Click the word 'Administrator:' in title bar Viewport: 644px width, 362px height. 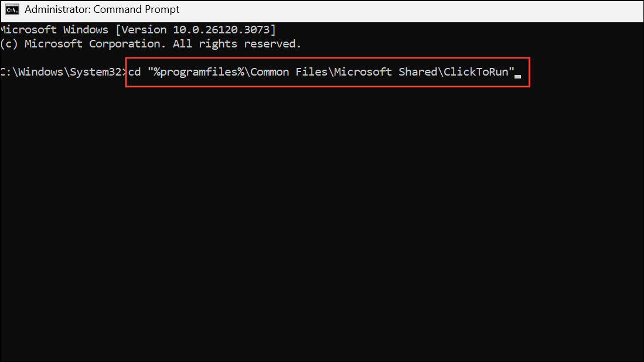click(57, 9)
